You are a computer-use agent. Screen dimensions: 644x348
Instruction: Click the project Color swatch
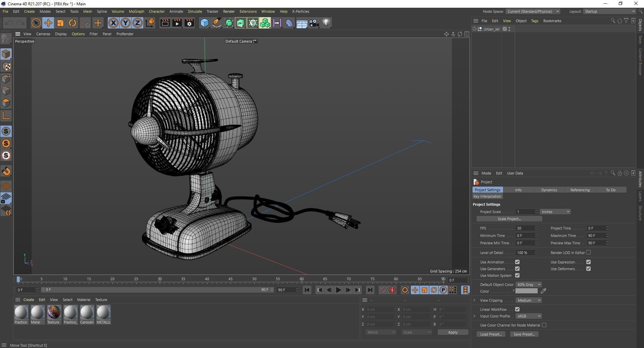point(526,291)
